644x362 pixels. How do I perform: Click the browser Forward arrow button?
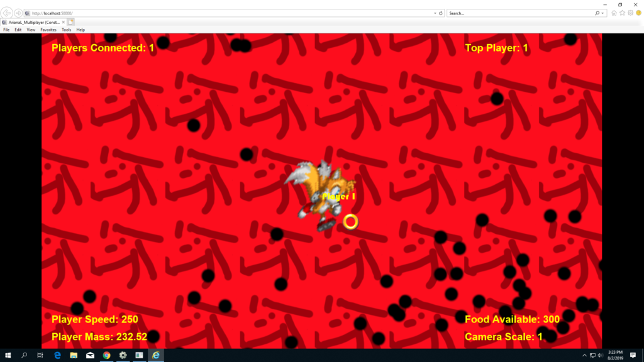coord(18,13)
